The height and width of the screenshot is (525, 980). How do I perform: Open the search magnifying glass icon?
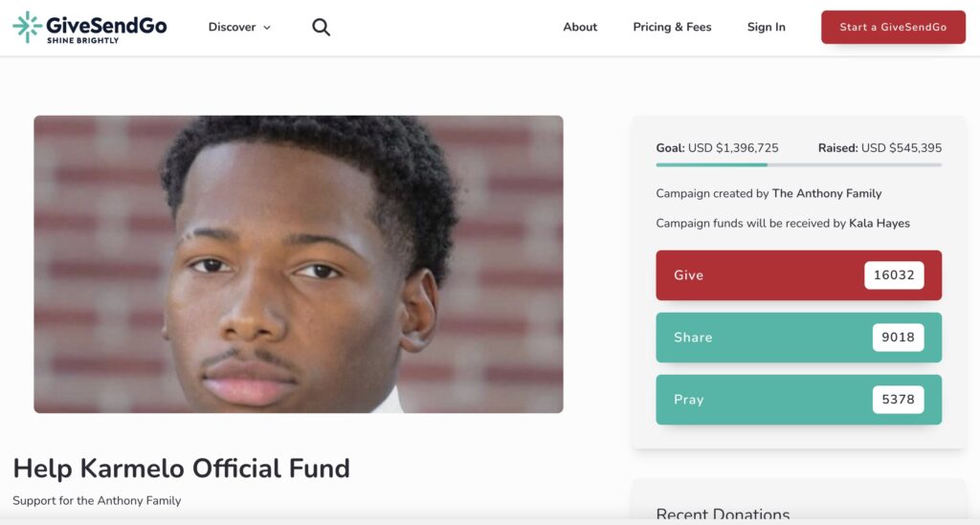coord(321,27)
